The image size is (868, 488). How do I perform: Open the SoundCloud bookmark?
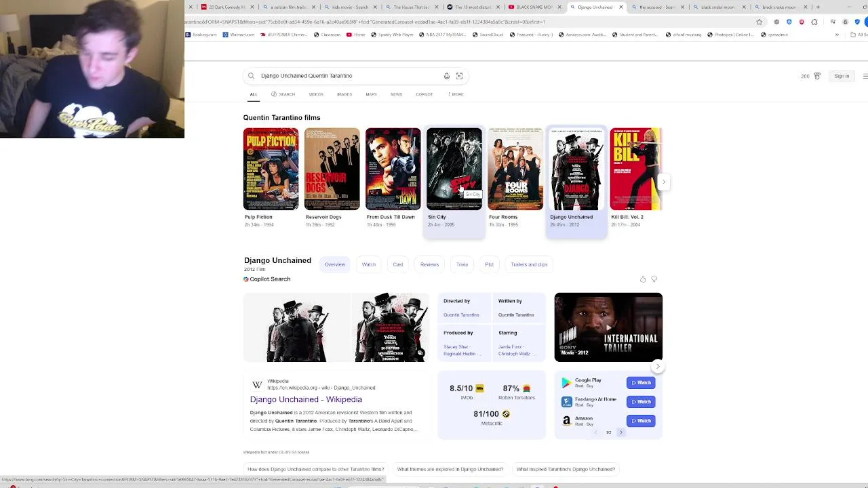click(488, 35)
